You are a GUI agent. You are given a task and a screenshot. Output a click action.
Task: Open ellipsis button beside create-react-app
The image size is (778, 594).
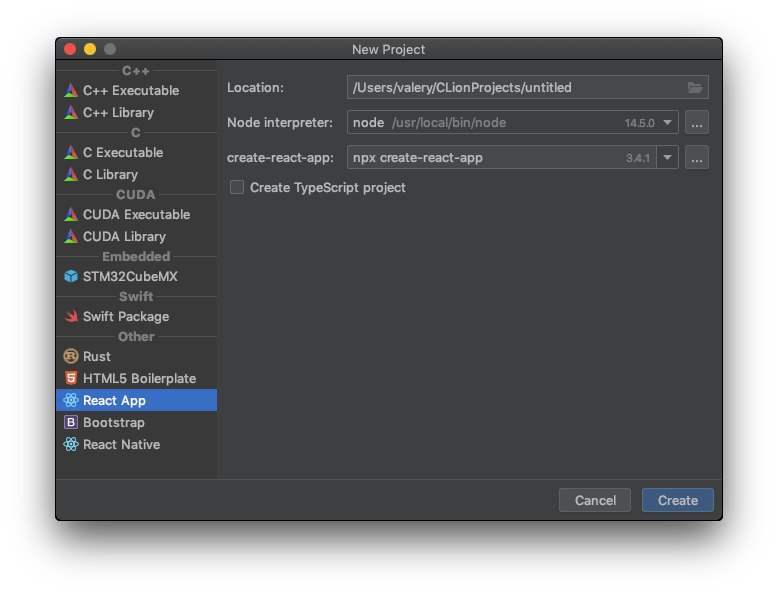[x=697, y=158]
